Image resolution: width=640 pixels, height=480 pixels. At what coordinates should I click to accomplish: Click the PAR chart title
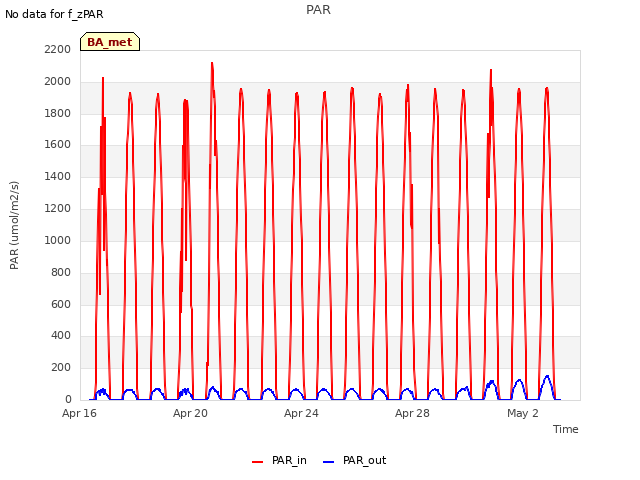click(318, 10)
